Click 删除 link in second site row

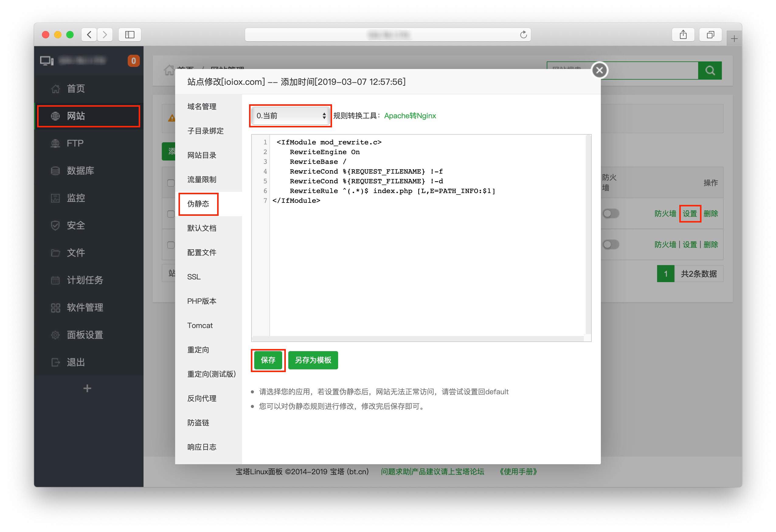711,245
